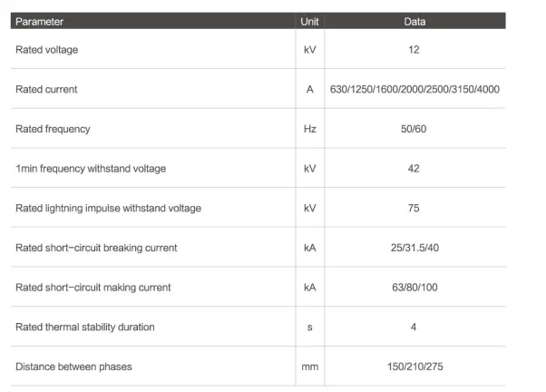Select the 25/31.5/40 breaking current value
Screen dimensions: 546x392
414,248
